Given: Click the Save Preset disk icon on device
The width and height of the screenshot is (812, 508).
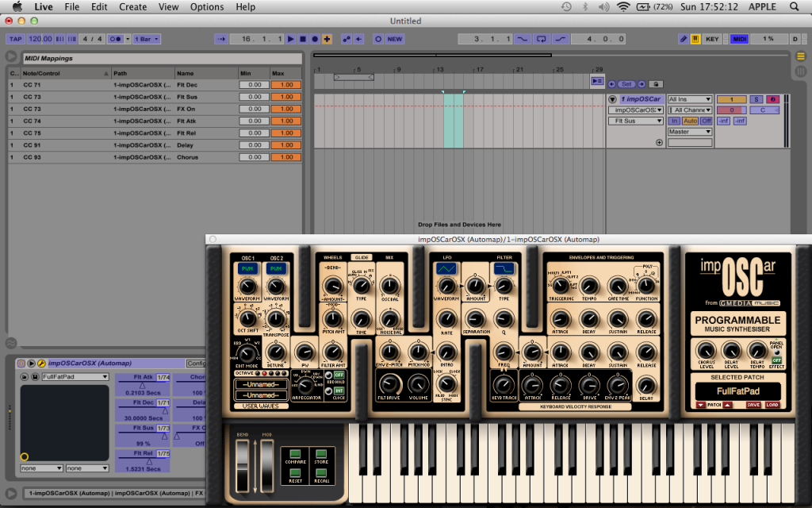Looking at the screenshot, I should (35, 377).
